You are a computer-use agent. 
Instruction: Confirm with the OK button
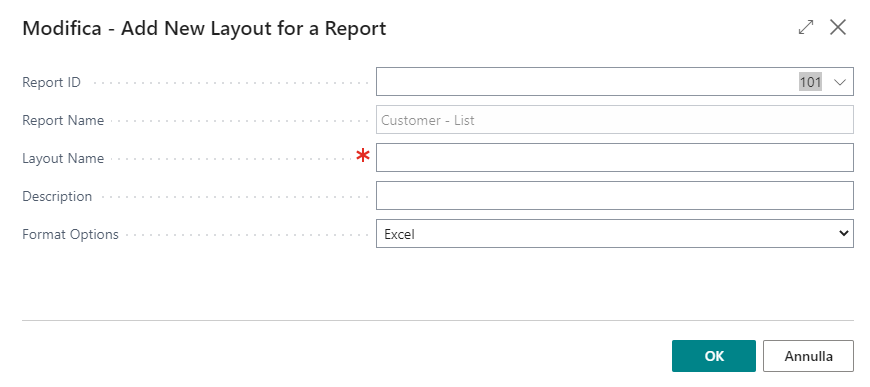[x=714, y=356]
